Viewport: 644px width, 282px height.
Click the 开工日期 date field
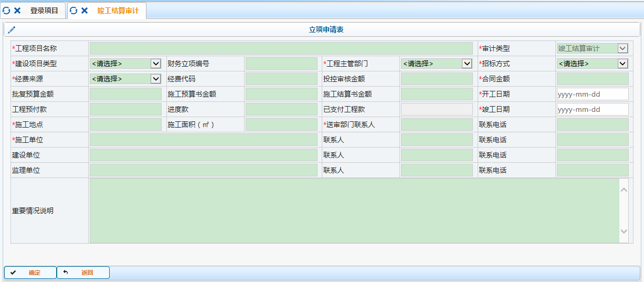[x=592, y=94]
